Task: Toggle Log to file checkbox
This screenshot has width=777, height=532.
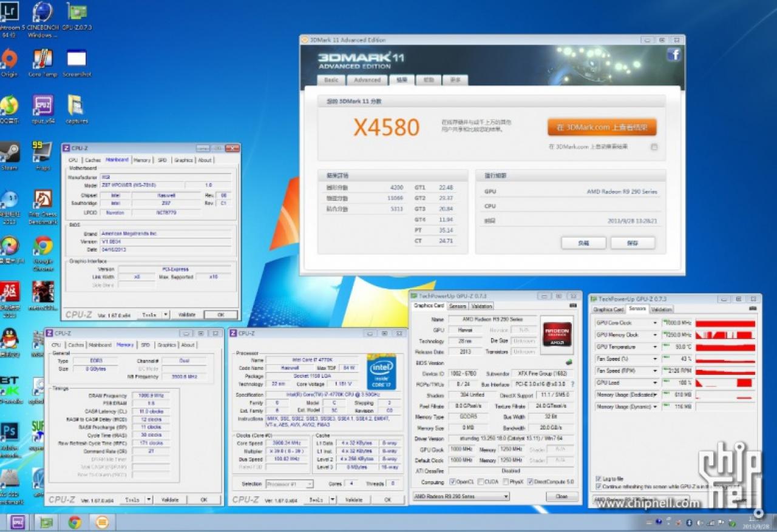Action: (x=599, y=479)
